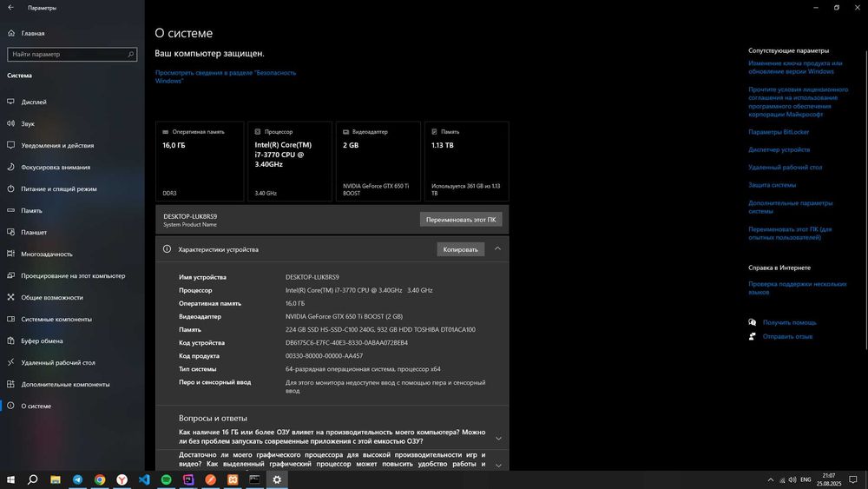Open the notification center icon
This screenshot has width=868, height=489.
pyautogui.click(x=853, y=479)
